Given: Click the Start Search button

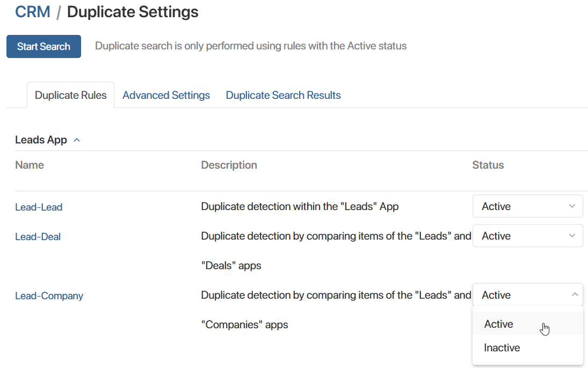Looking at the screenshot, I should [x=43, y=46].
